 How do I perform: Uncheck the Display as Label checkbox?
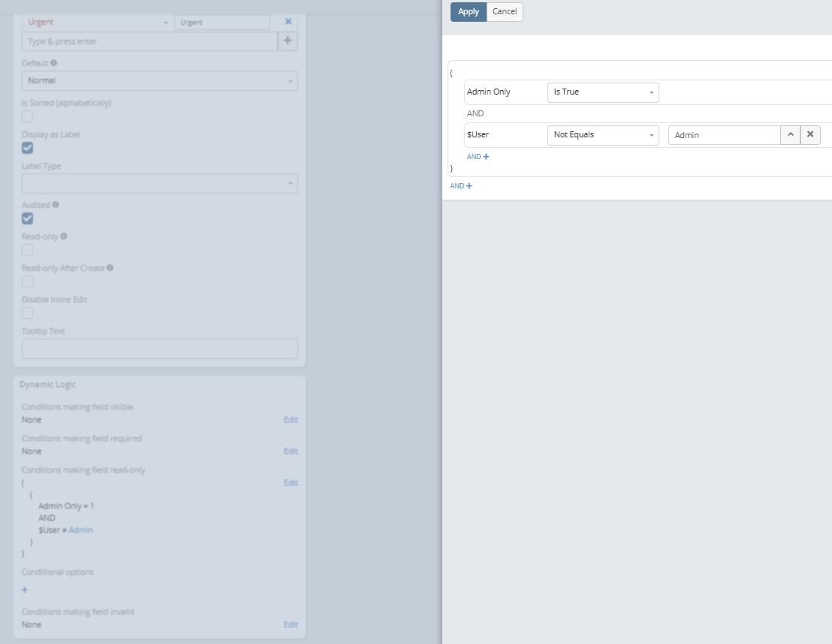(28, 148)
